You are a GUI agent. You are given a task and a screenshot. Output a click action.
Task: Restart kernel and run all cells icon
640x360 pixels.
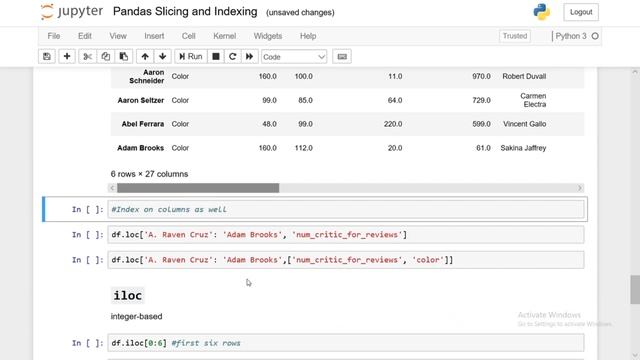[x=249, y=57]
